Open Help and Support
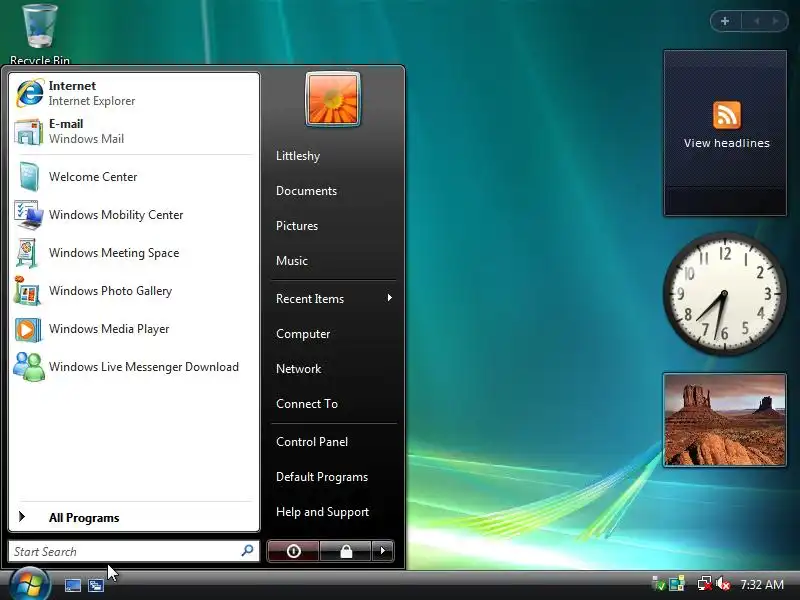 (x=322, y=512)
